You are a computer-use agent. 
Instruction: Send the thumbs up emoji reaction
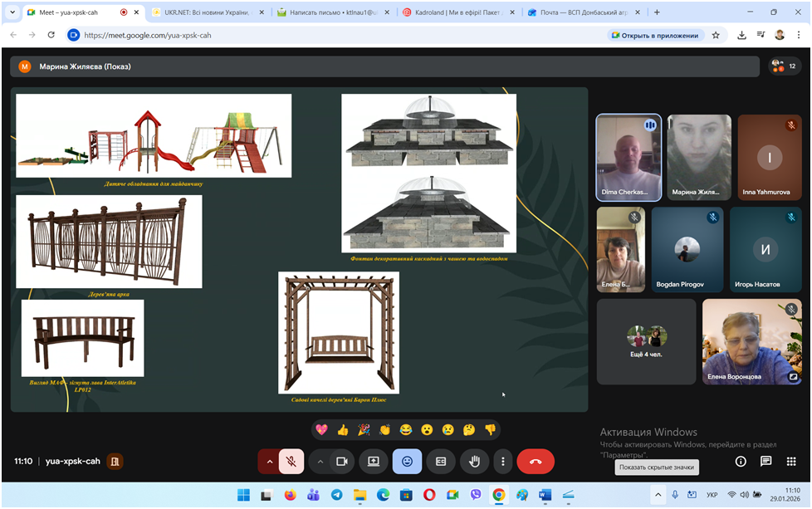tap(342, 429)
